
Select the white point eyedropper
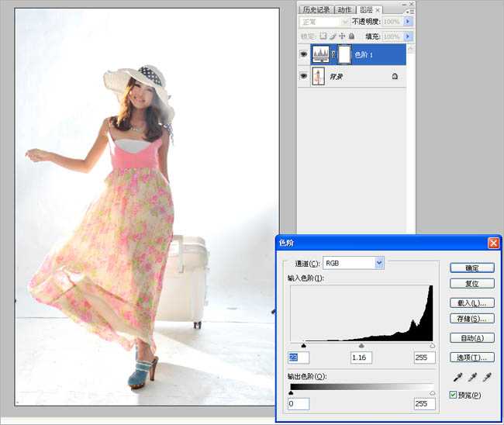pos(486,378)
